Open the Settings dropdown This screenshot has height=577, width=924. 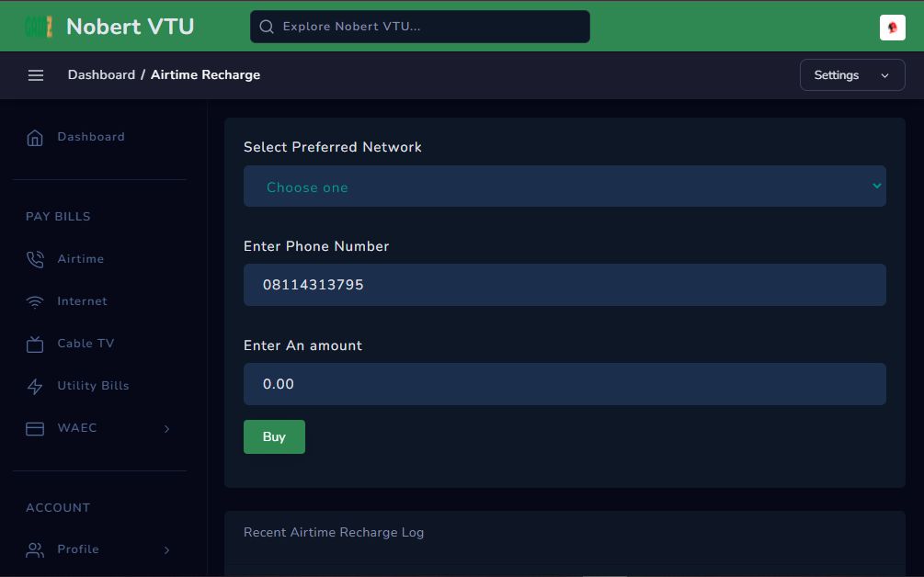coord(851,75)
